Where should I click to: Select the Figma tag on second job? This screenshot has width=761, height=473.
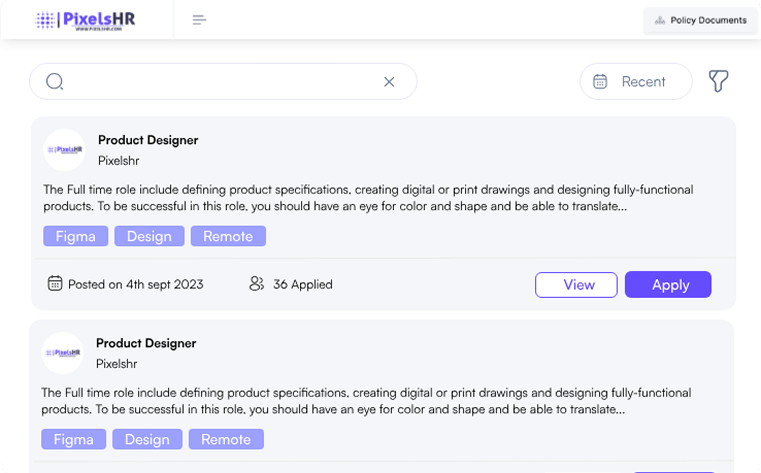73,439
